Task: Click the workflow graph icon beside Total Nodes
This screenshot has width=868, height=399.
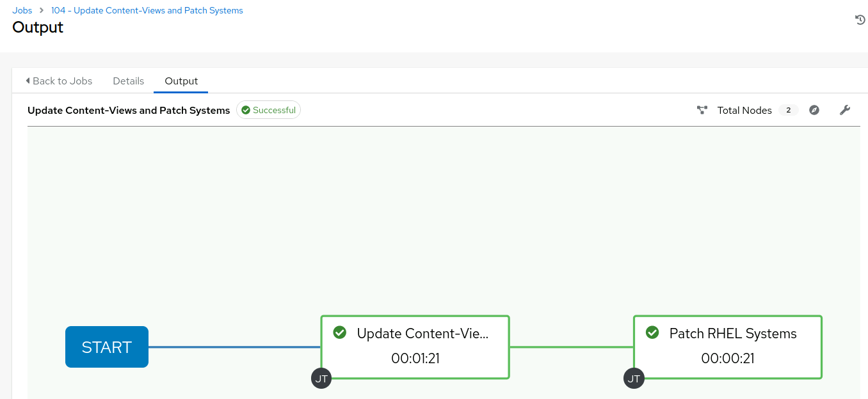Action: (702, 110)
